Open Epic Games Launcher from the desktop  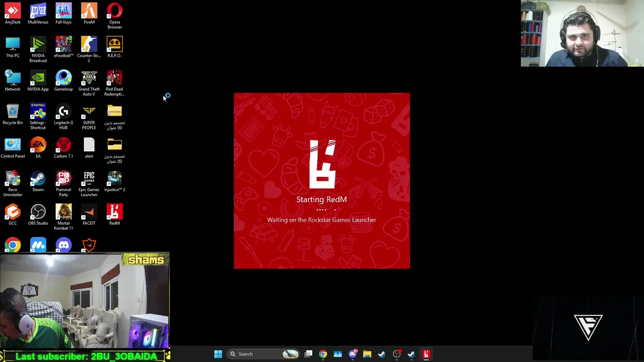pos(89,184)
